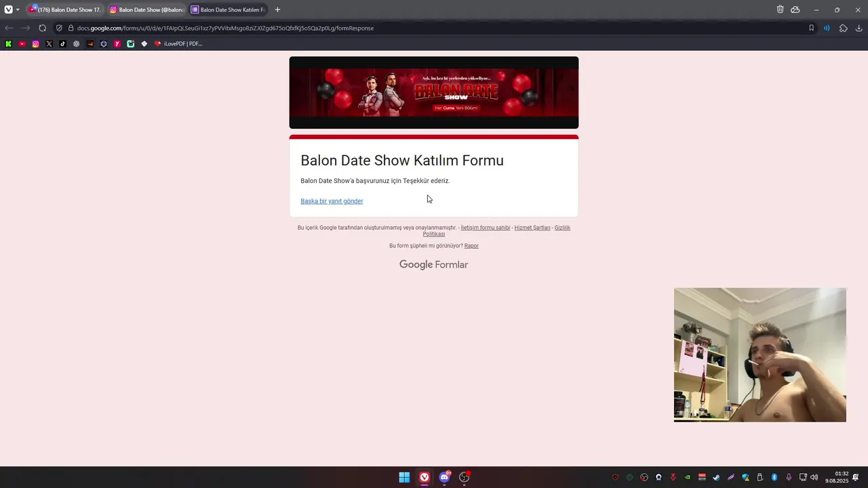Open 'İletişim formu sahibi' link

tap(486, 228)
